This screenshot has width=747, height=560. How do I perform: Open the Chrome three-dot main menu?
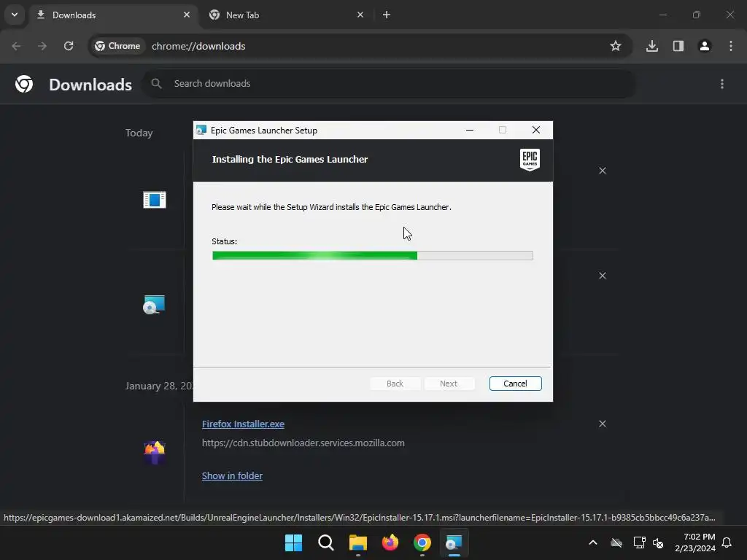pyautogui.click(x=731, y=46)
